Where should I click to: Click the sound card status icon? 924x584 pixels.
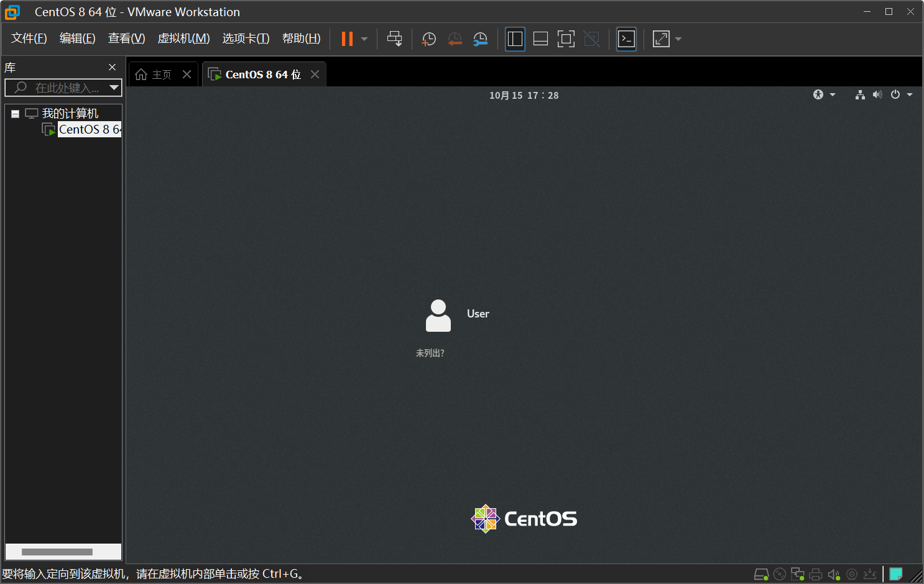[x=834, y=575]
